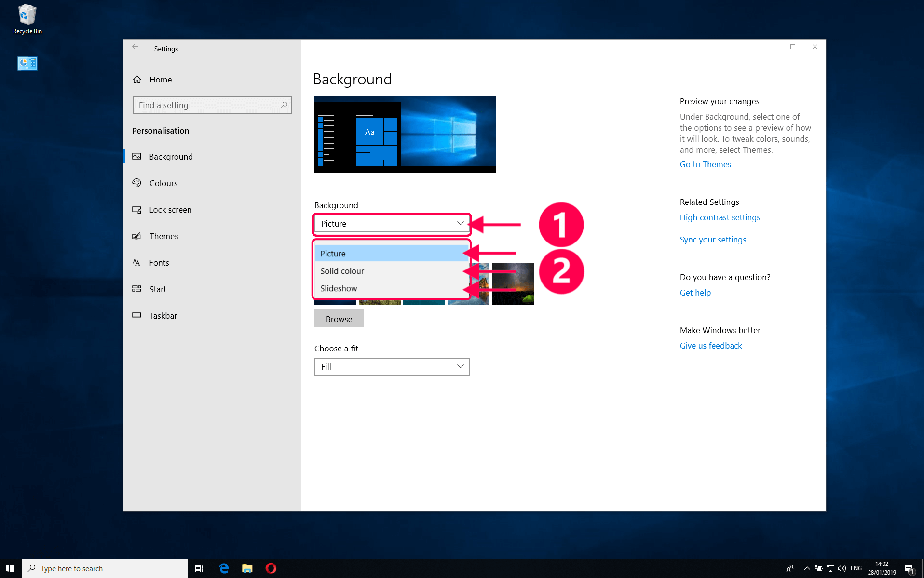Viewport: 924px width, 578px height.
Task: Click the Browse button
Action: coord(339,319)
